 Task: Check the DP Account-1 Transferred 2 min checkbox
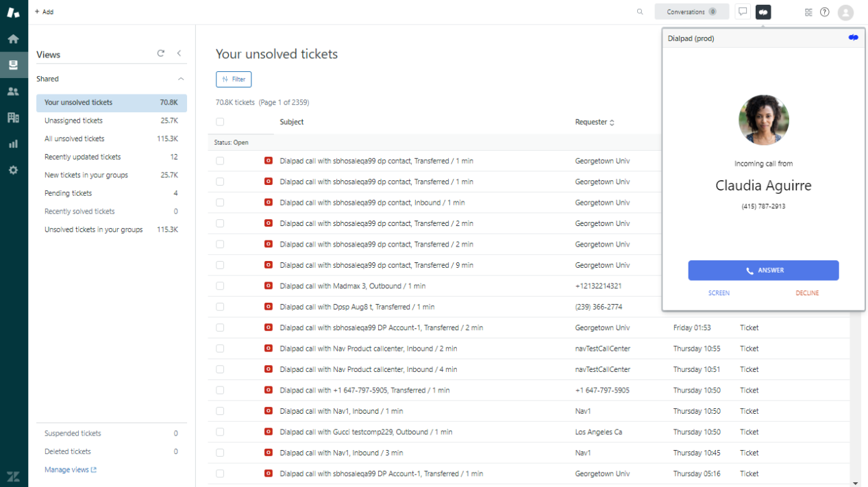coord(220,327)
